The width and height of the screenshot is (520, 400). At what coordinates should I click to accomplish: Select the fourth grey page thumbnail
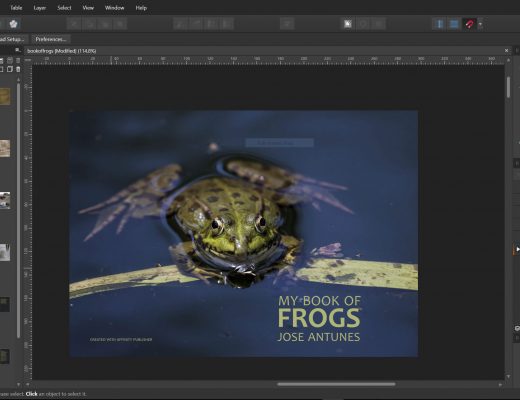click(5, 252)
